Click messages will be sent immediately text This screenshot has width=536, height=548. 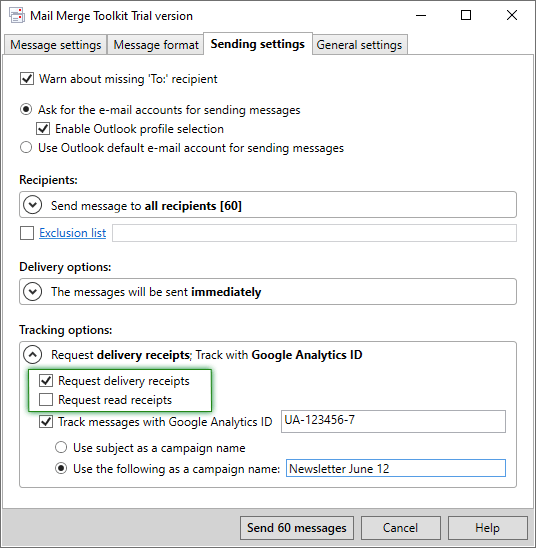point(156,292)
